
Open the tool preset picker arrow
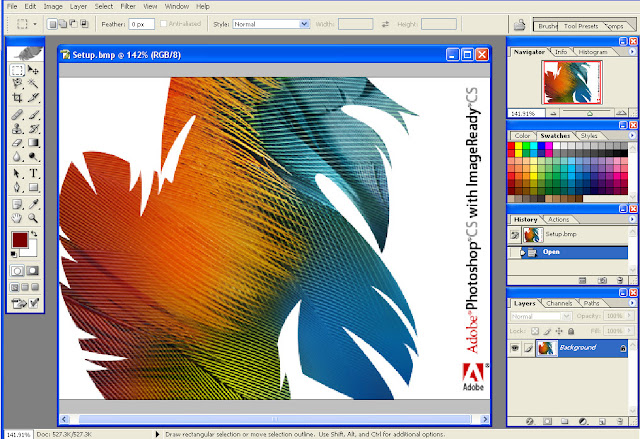[x=35, y=24]
